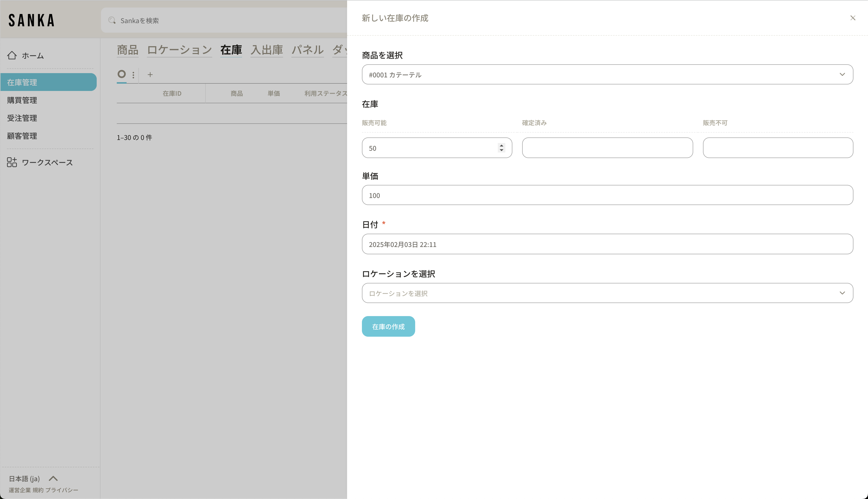Open the 商品を選択 product dropdown
Viewport: 868px width, 499px height.
(x=607, y=74)
